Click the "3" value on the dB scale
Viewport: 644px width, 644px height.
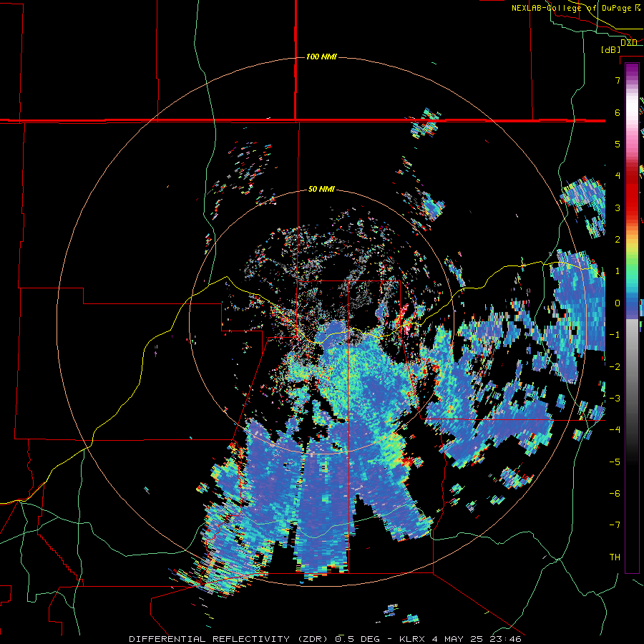pyautogui.click(x=618, y=208)
